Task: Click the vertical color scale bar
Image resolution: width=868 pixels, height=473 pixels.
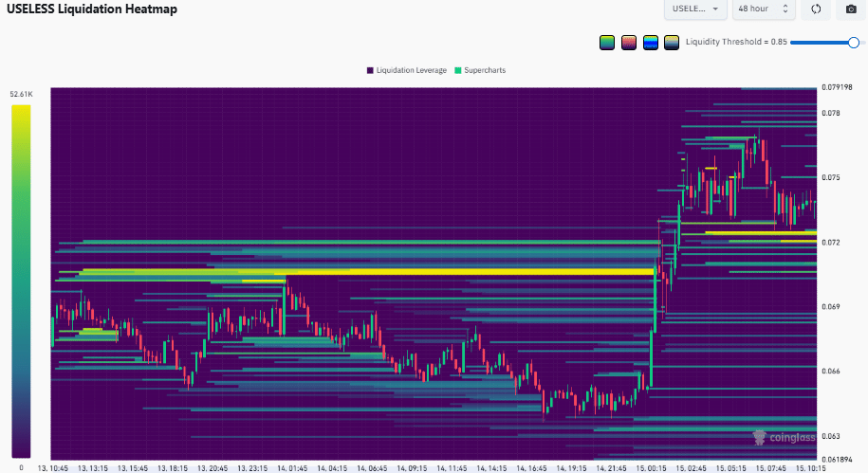Action: (21, 281)
